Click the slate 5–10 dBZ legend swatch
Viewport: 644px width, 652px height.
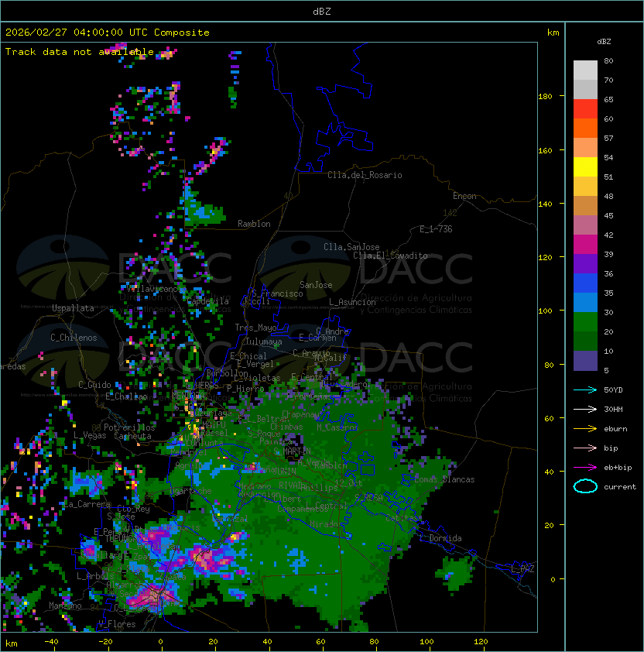click(585, 361)
